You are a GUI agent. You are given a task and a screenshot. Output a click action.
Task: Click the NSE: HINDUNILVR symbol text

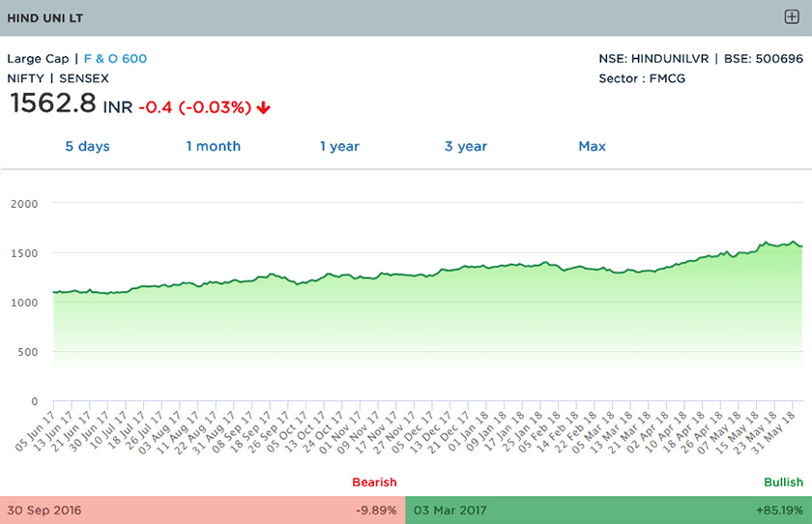click(x=653, y=59)
